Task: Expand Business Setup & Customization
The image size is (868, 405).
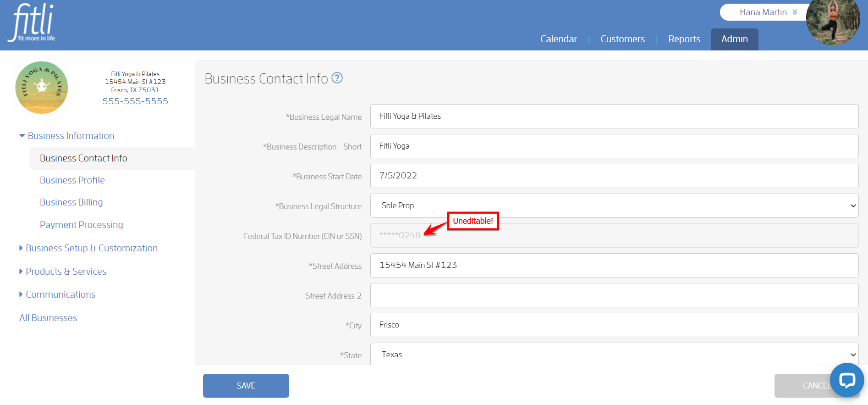Action: pyautogui.click(x=88, y=248)
